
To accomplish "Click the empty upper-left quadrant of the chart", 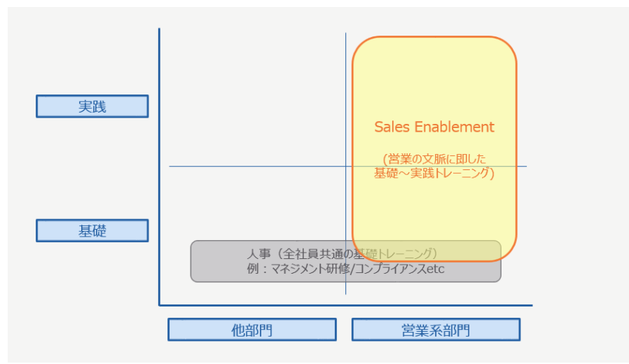I will [252, 98].
